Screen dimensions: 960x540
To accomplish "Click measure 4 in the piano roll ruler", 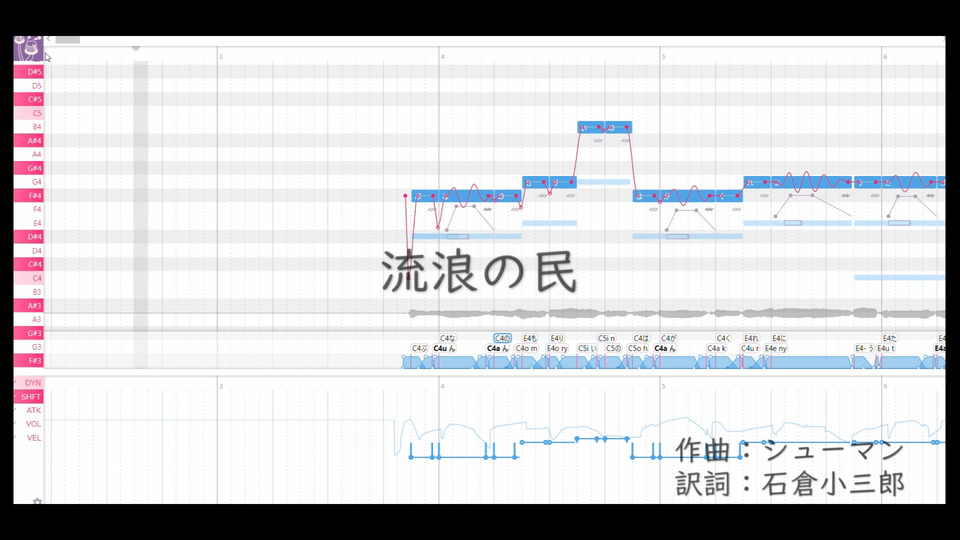I will click(x=443, y=56).
